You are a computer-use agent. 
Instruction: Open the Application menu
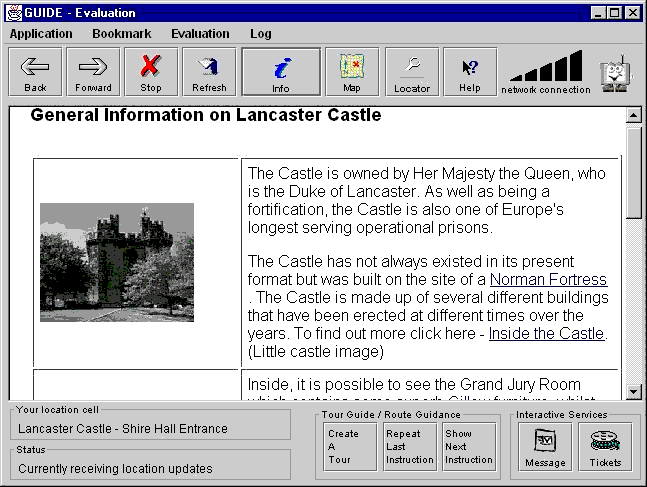pos(41,34)
